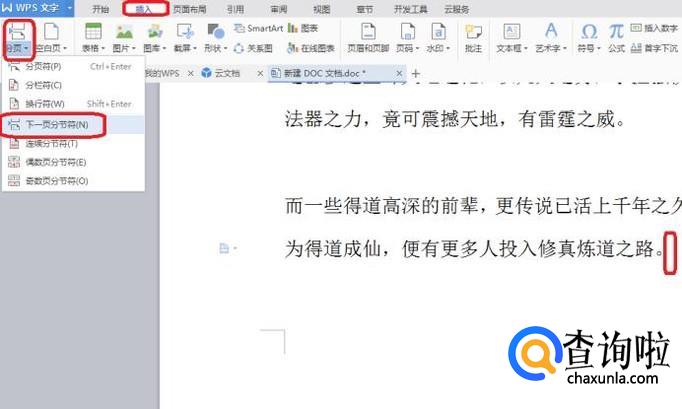Click the 图库 gallery icon
Image resolution: width=682 pixels, height=409 pixels.
click(x=155, y=32)
